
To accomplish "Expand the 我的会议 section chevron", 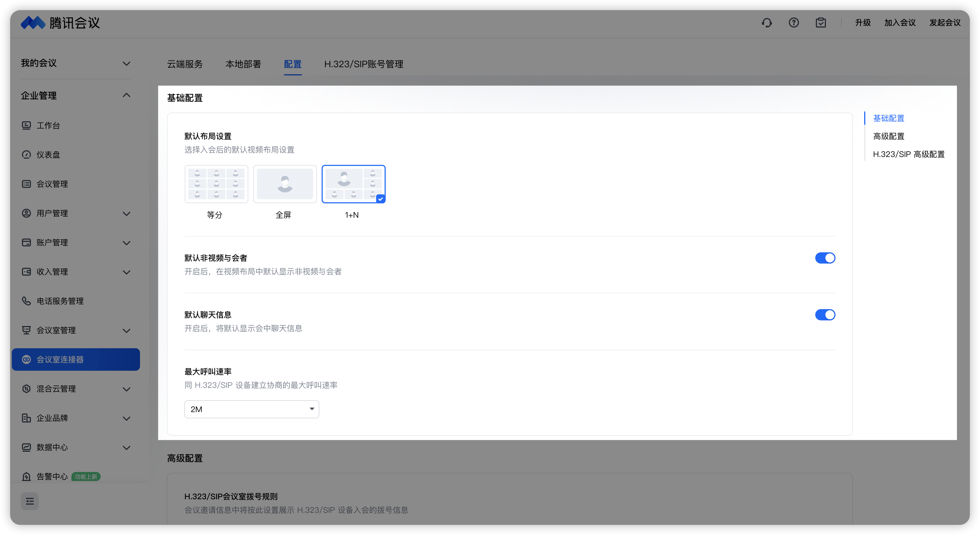I will (x=127, y=63).
